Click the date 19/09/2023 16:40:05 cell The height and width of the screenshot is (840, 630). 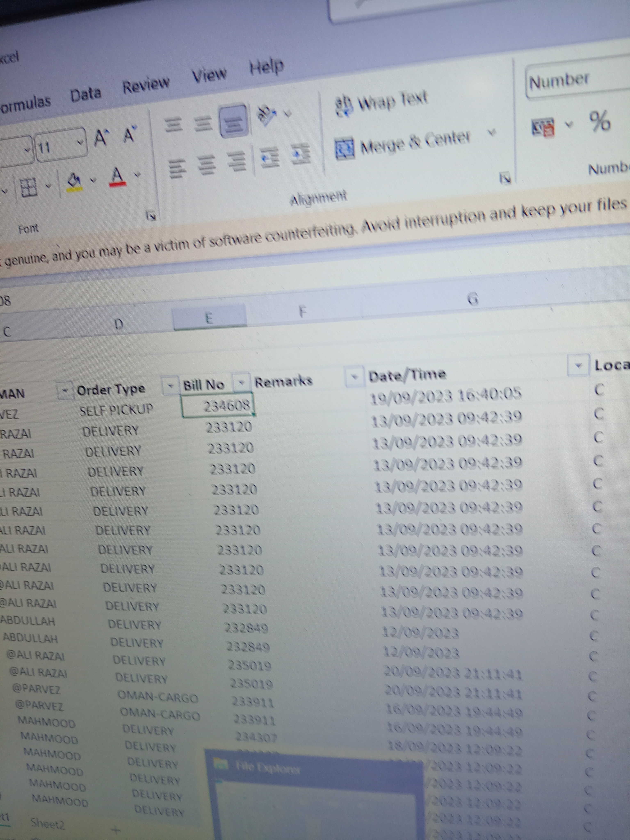446,396
